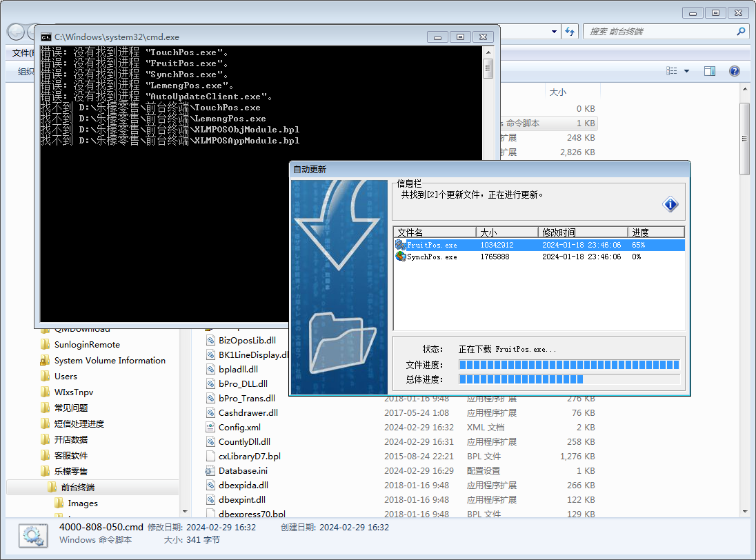Open the view options dropdown arrow

(686, 71)
